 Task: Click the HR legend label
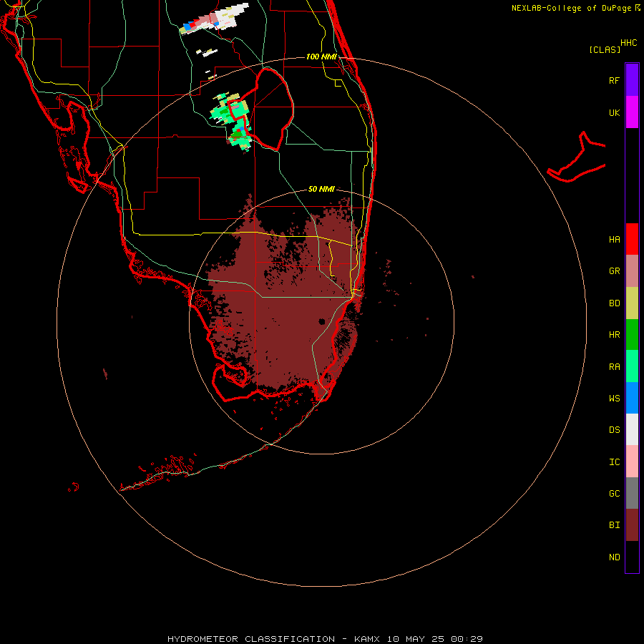point(614,335)
